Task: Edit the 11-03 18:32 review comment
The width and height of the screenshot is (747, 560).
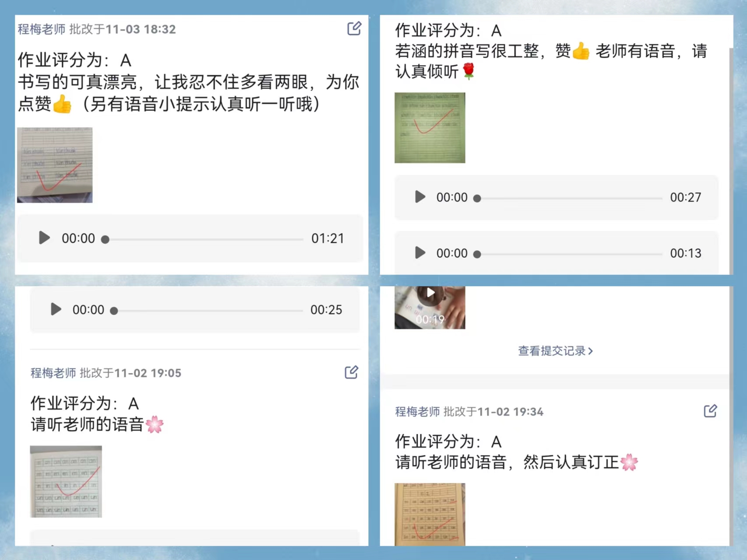Action: (x=354, y=28)
